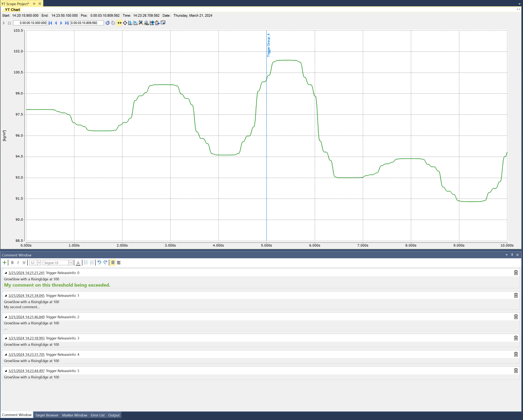Delete the Trigger Releaseinfo: 0 comment

point(516,273)
